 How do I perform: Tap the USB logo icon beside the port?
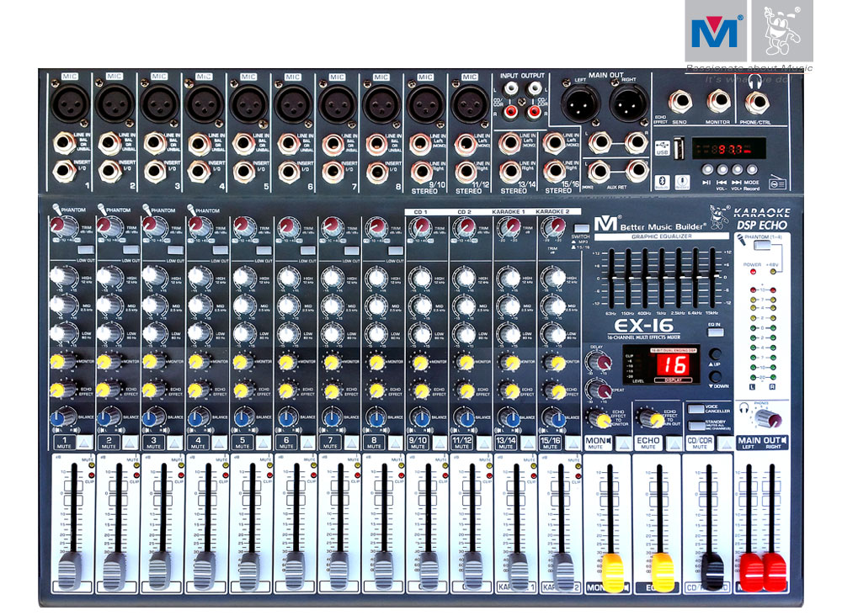pyautogui.click(x=662, y=149)
